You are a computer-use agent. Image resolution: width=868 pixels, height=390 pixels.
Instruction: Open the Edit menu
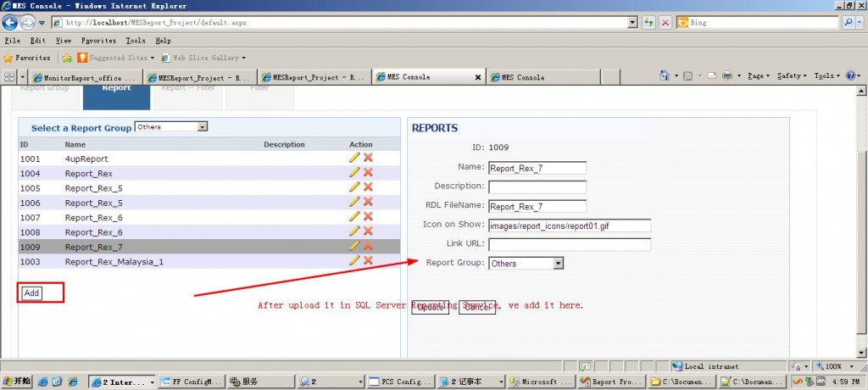(x=38, y=41)
